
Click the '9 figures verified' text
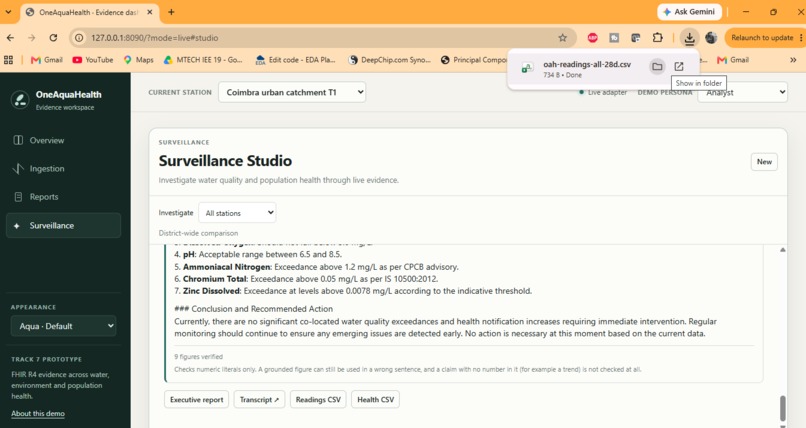point(198,357)
